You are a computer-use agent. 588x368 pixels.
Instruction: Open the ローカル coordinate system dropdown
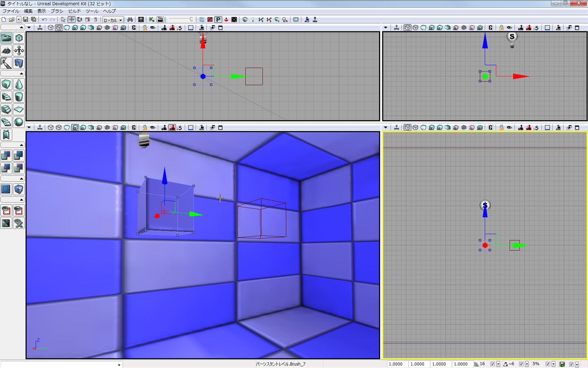113,20
